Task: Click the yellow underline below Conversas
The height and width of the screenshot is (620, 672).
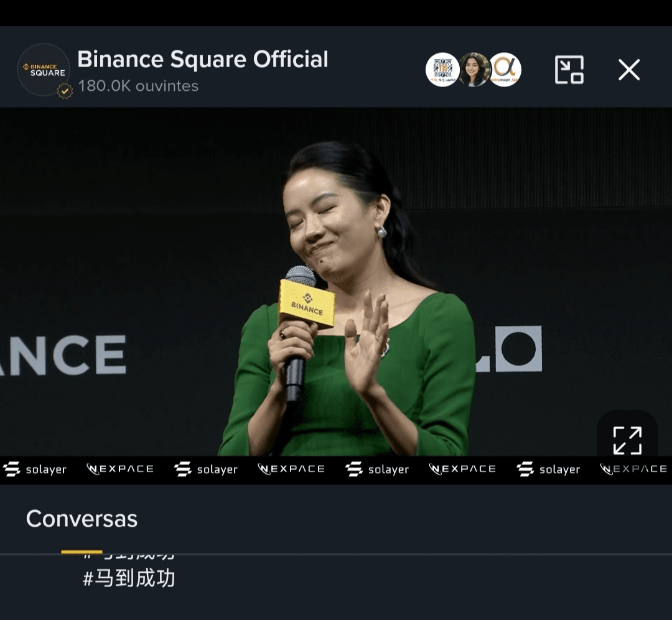Action: coord(82,552)
